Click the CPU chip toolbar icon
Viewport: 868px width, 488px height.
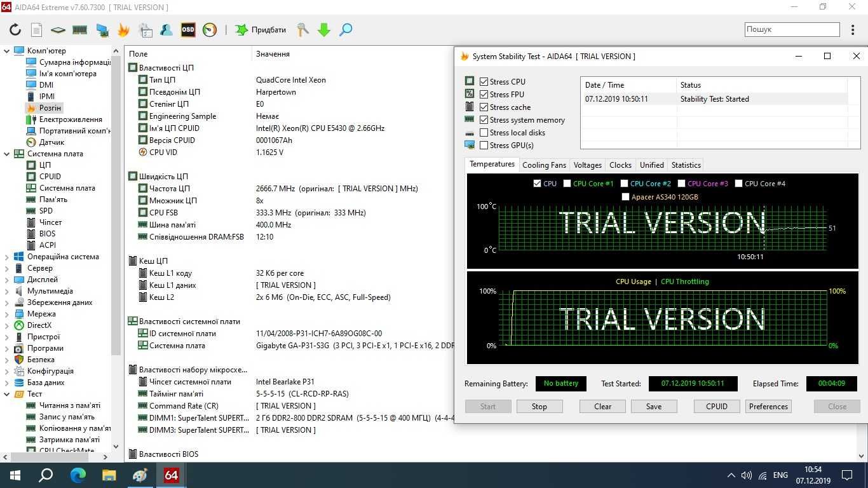[x=58, y=30]
